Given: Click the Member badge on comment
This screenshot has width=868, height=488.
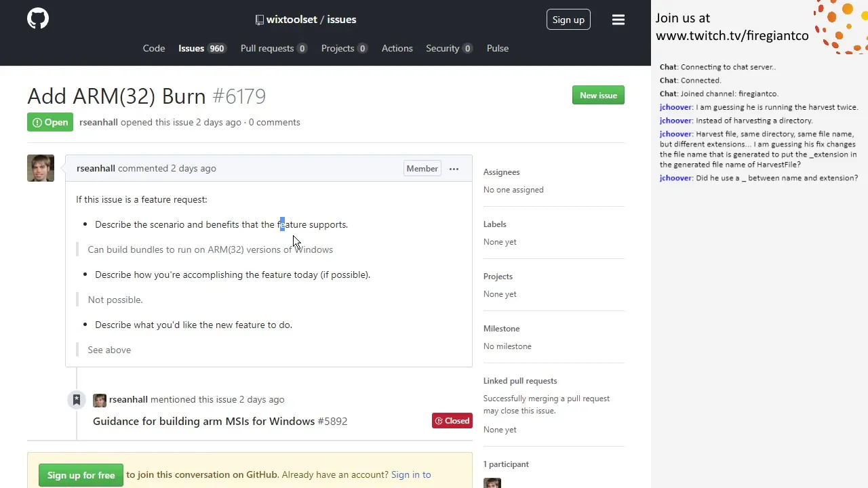Looking at the screenshot, I should click(422, 169).
